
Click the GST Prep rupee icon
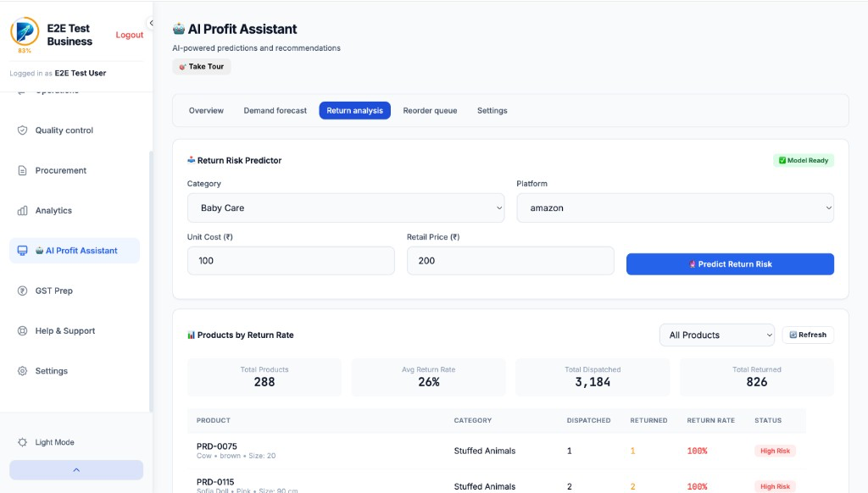pyautogui.click(x=22, y=291)
